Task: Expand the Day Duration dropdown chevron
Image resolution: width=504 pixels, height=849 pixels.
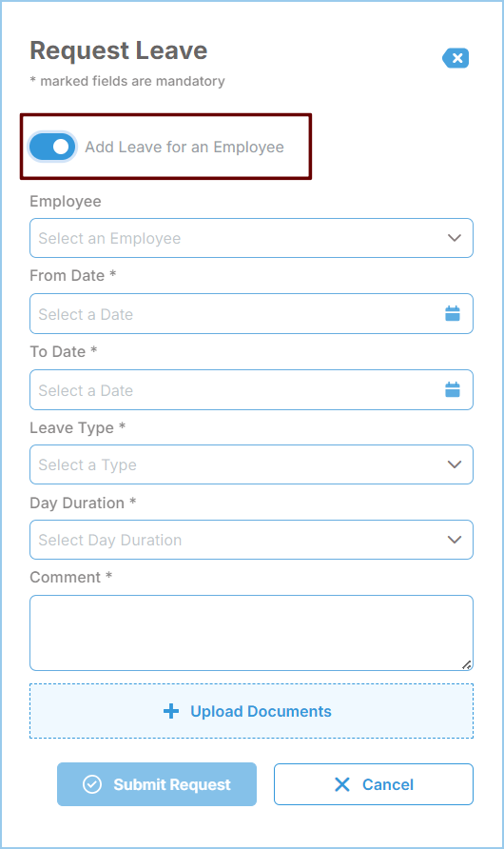Action: point(455,540)
